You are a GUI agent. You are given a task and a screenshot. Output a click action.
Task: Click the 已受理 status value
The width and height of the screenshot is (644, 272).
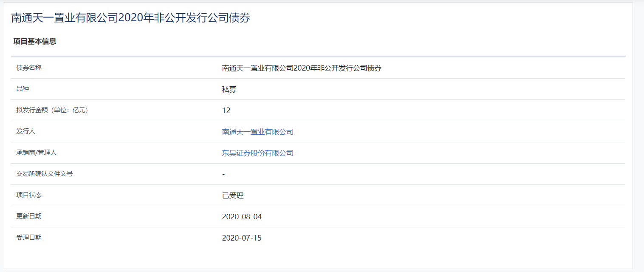[233, 195]
